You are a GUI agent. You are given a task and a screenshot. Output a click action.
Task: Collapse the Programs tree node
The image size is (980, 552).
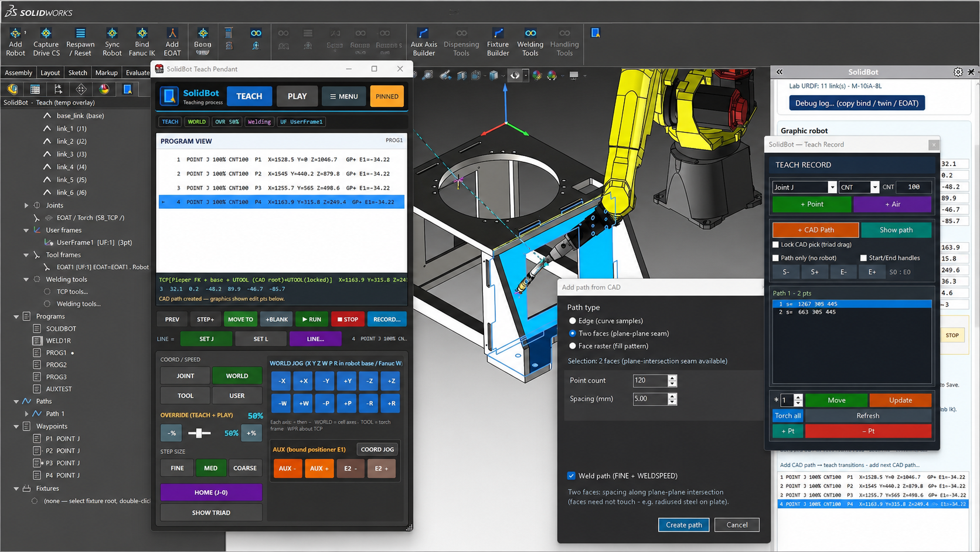[x=16, y=316]
